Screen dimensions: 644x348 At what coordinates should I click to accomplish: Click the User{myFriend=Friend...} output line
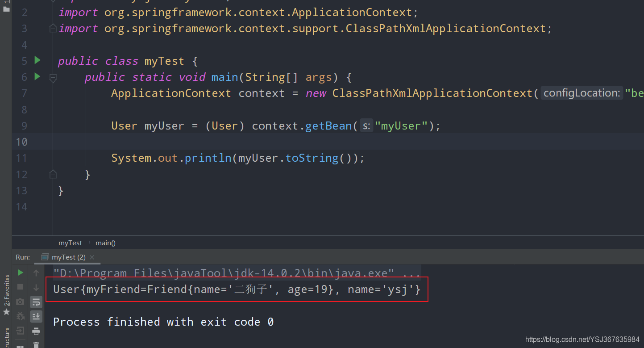point(237,289)
